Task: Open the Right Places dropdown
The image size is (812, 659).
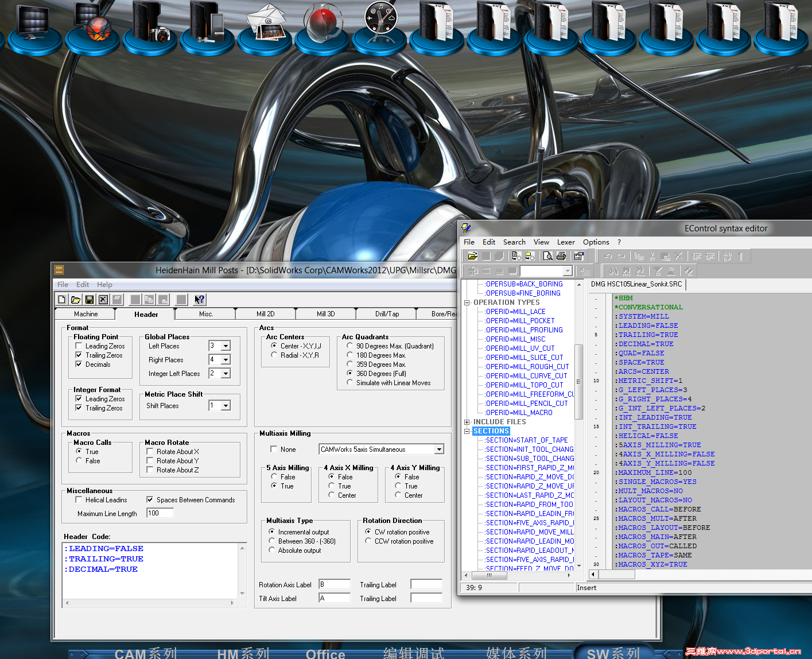Action: [x=226, y=359]
